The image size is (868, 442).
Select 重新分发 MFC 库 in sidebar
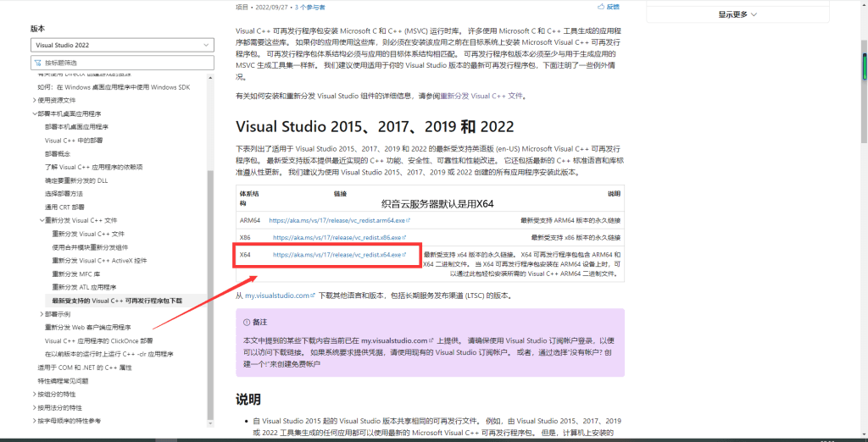coord(76,273)
